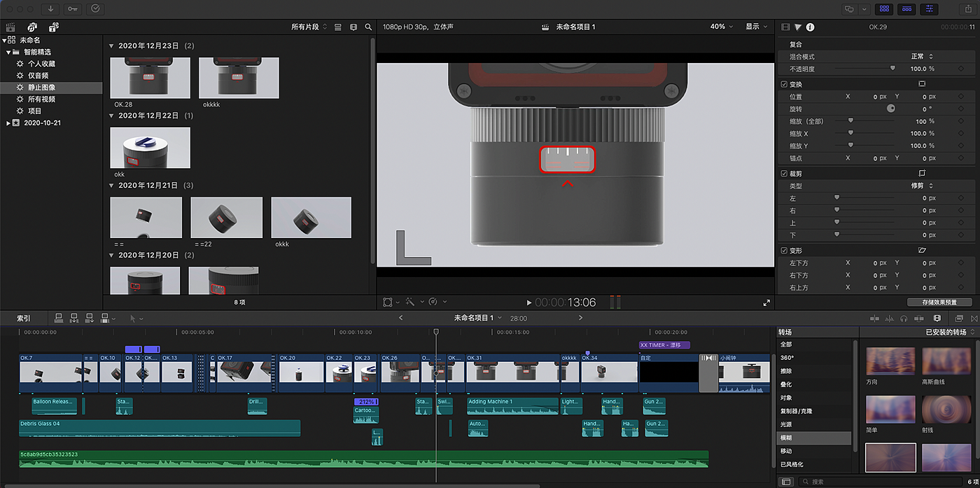Toggle viewer full screen mode
The image size is (980, 488).
[x=766, y=302]
